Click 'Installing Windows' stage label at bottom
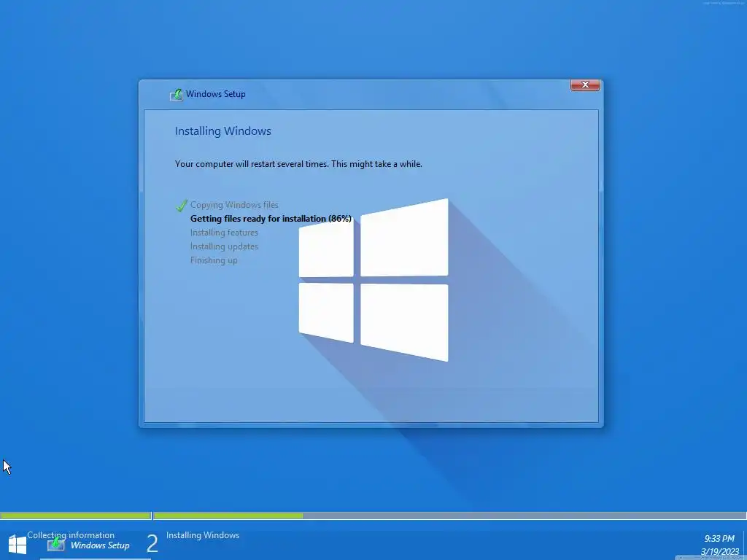This screenshot has height=560, width=747. [203, 535]
